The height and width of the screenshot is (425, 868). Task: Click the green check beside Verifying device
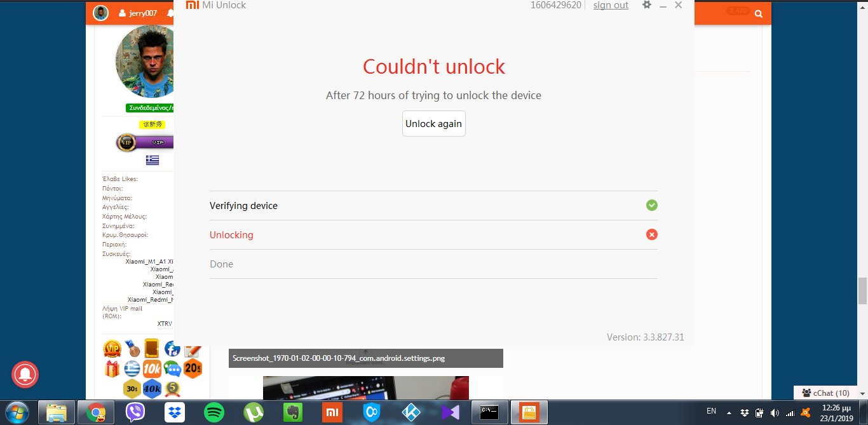pos(652,205)
